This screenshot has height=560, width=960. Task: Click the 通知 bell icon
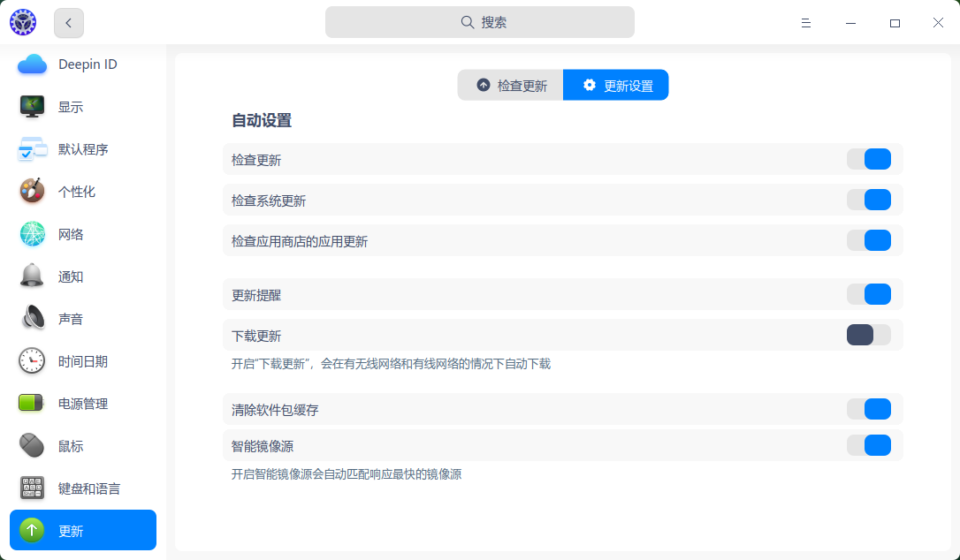tap(32, 276)
